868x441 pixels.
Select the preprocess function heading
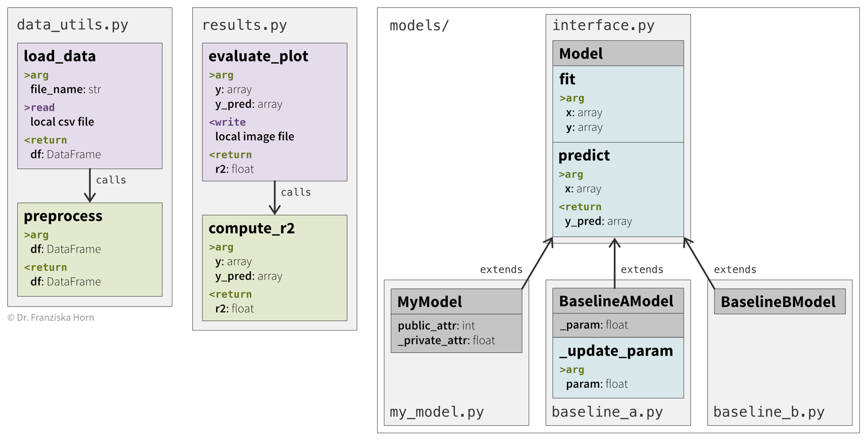63,216
